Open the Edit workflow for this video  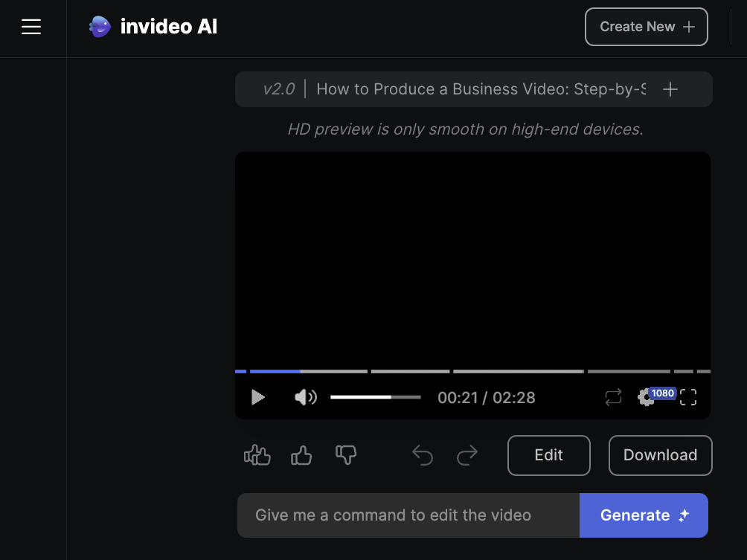pos(548,455)
